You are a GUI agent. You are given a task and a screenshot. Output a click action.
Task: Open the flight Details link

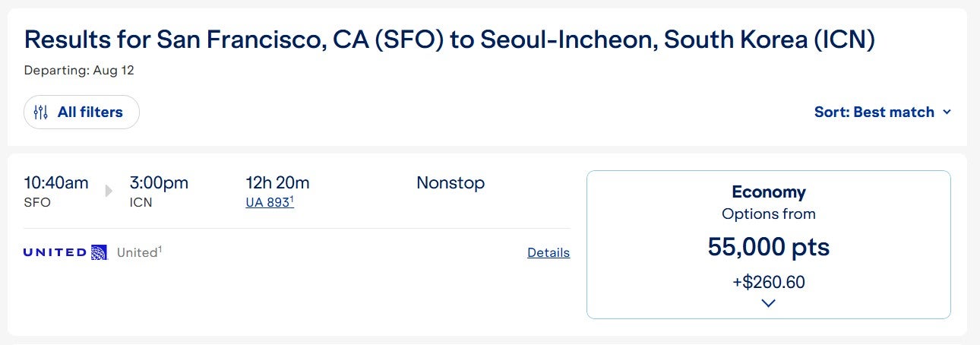[x=548, y=252]
